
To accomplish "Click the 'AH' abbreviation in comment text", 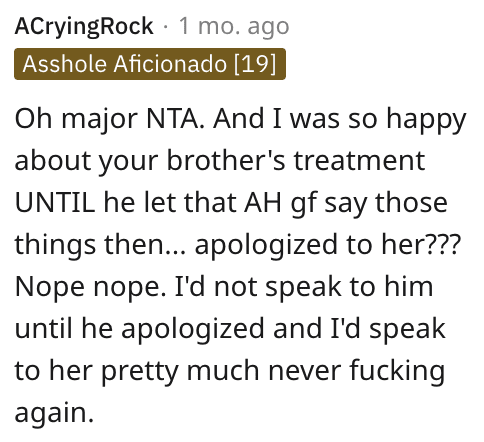I will (263, 203).
